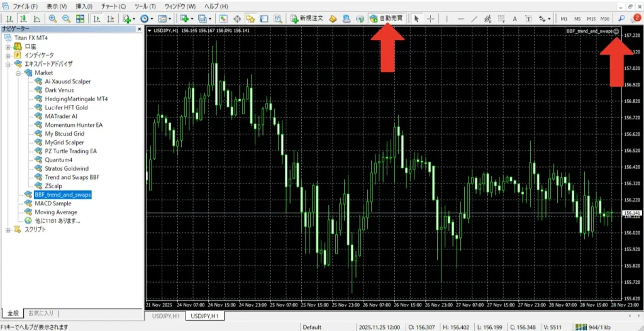Click the zoom out magnifier icon

(65, 19)
